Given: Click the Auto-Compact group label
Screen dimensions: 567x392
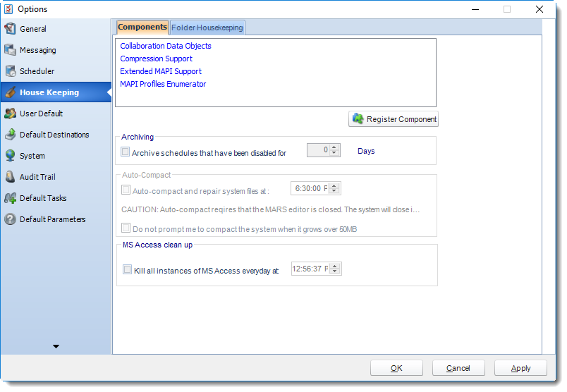Looking at the screenshot, I should point(147,175).
